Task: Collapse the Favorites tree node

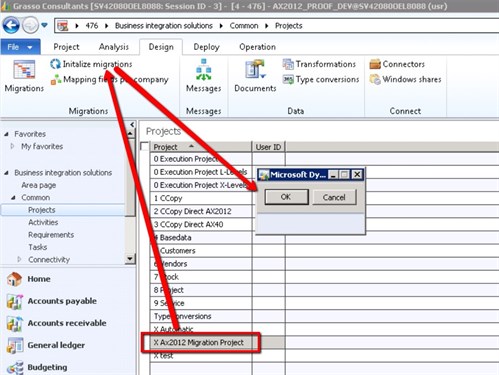Action: click(x=6, y=134)
